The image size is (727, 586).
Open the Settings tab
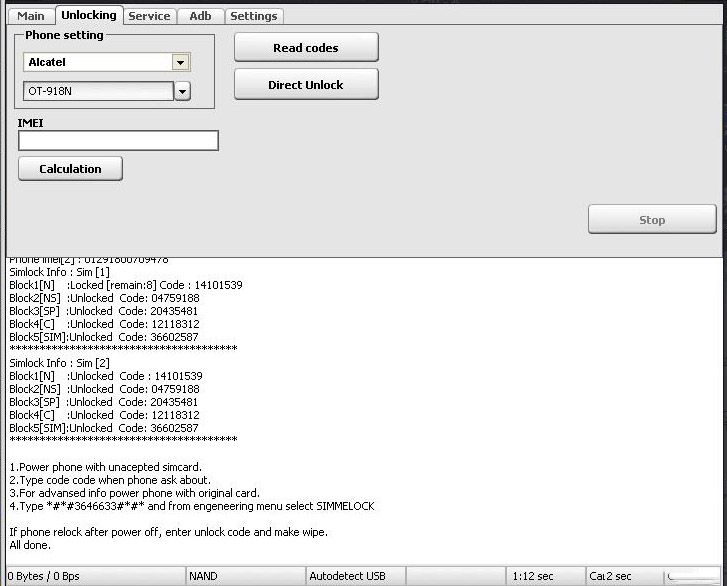tap(253, 16)
